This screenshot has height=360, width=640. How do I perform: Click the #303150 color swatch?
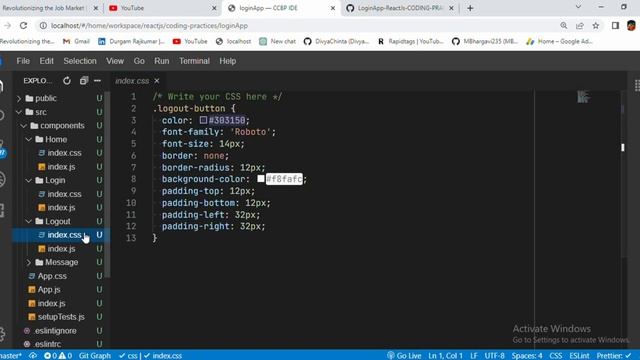click(x=203, y=120)
